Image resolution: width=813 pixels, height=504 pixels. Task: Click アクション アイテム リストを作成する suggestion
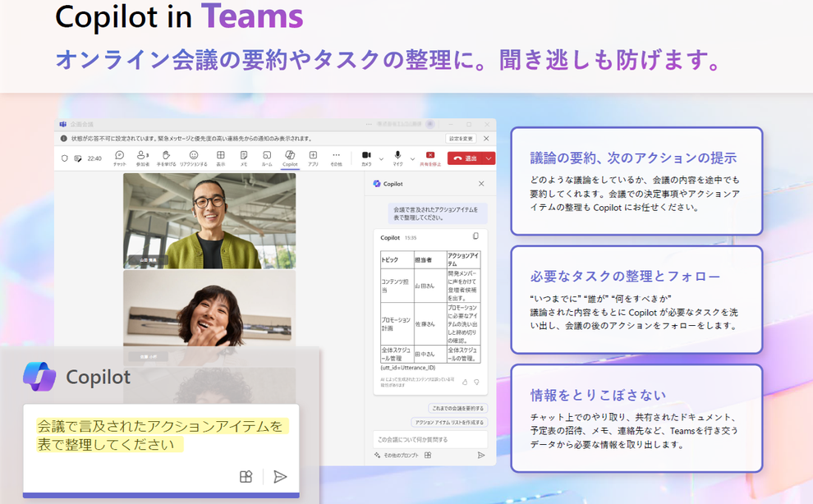click(x=449, y=422)
